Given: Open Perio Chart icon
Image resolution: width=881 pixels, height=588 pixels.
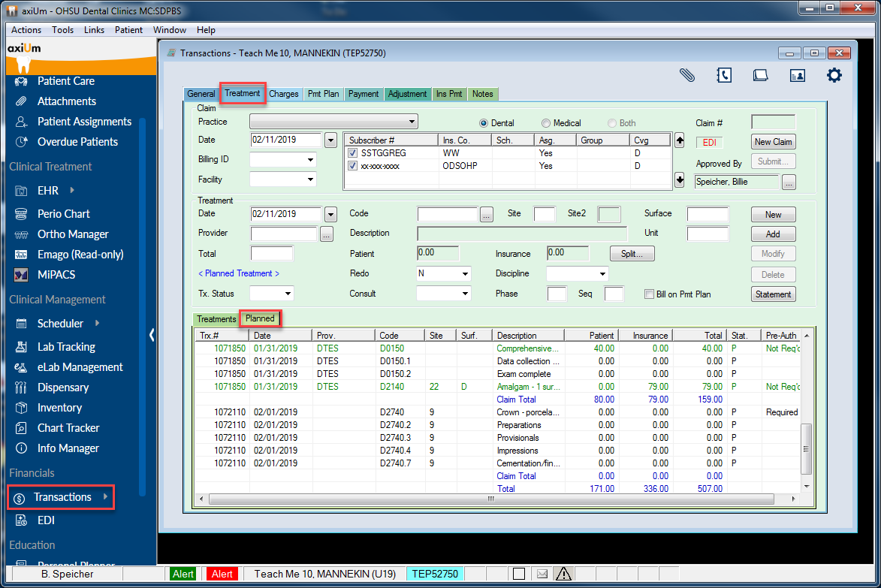Looking at the screenshot, I should [x=21, y=214].
